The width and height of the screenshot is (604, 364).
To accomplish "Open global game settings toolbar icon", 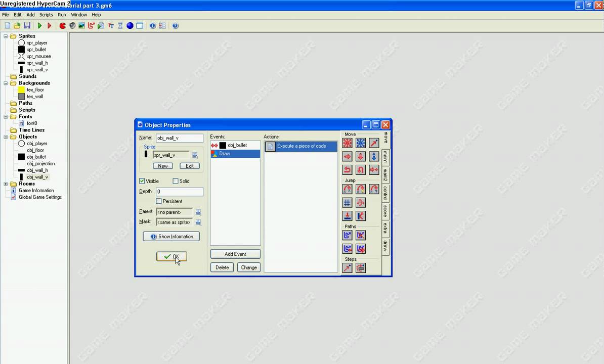I will click(x=162, y=26).
